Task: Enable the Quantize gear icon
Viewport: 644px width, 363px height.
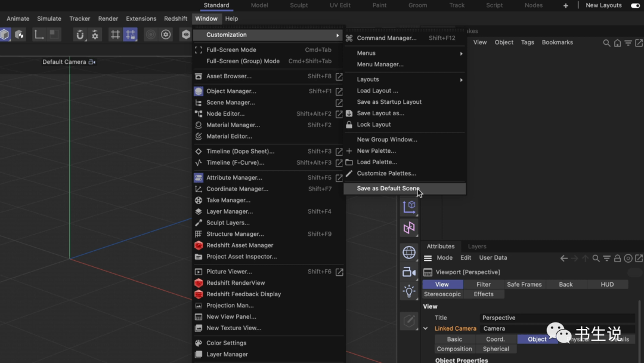Action: pyautogui.click(x=96, y=35)
